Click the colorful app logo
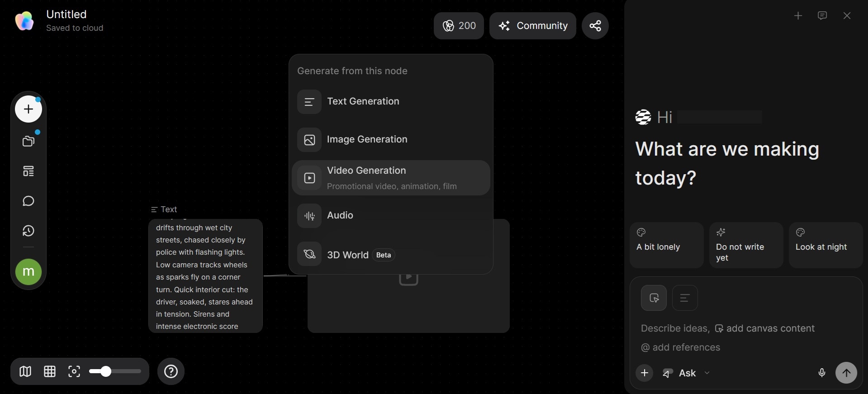Image resolution: width=868 pixels, height=394 pixels. tap(24, 21)
